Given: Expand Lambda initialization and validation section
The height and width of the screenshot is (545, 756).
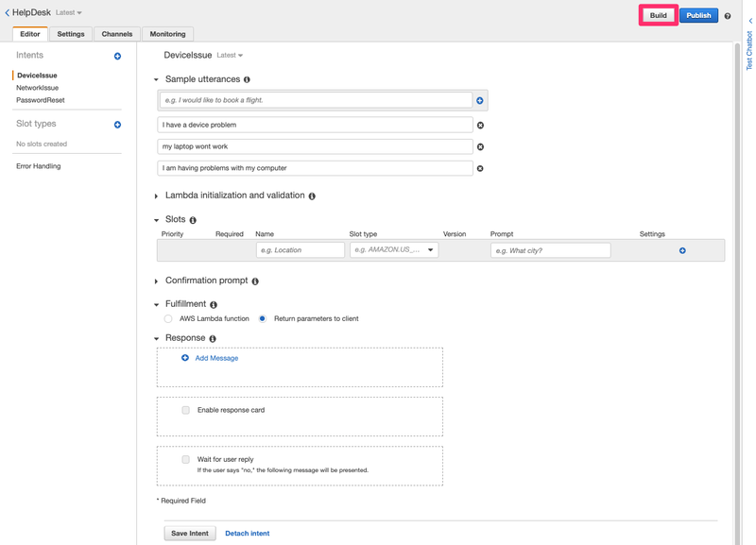Looking at the screenshot, I should [x=156, y=196].
